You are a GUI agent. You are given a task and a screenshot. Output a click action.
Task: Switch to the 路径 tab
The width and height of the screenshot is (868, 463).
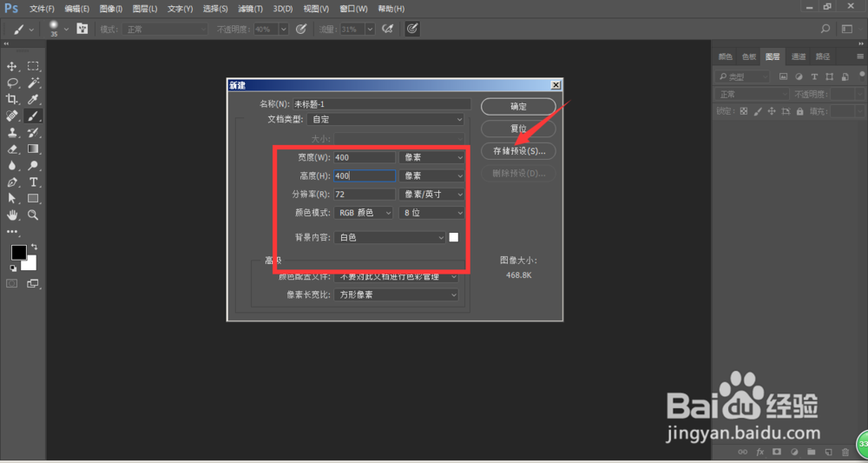click(823, 56)
